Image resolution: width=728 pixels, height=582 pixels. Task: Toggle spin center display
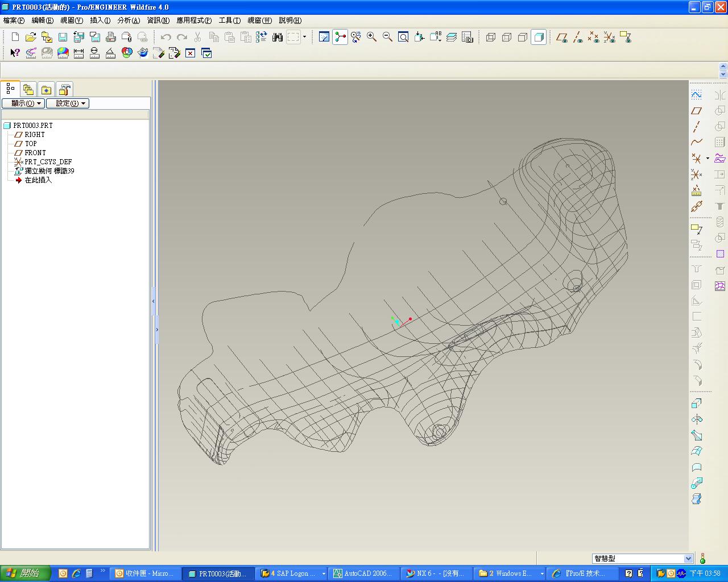click(x=340, y=38)
